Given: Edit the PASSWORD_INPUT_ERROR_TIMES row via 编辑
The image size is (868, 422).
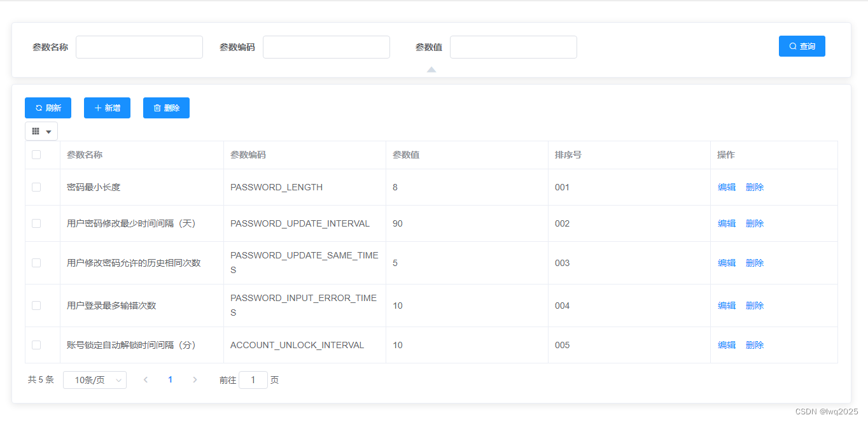Looking at the screenshot, I should (x=727, y=306).
